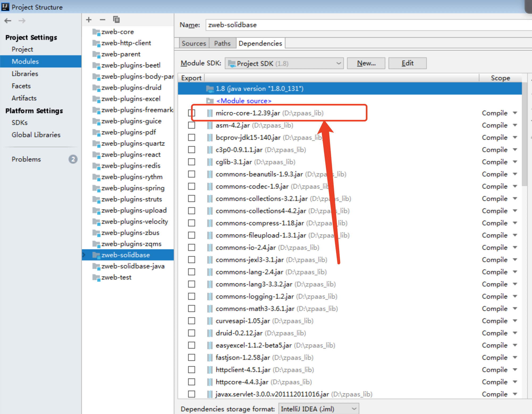Switch to the Paths tab
This screenshot has width=532, height=414.
click(x=222, y=43)
